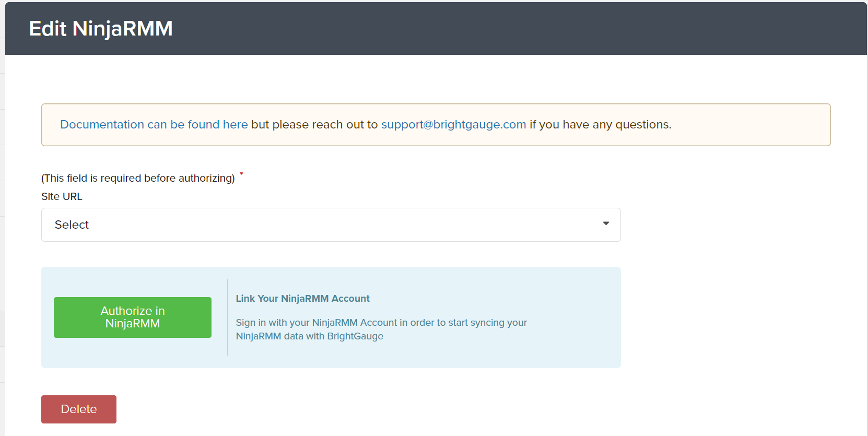Viewport: 868px width, 436px height.
Task: Open the Site URL Select dropdown
Action: (331, 225)
